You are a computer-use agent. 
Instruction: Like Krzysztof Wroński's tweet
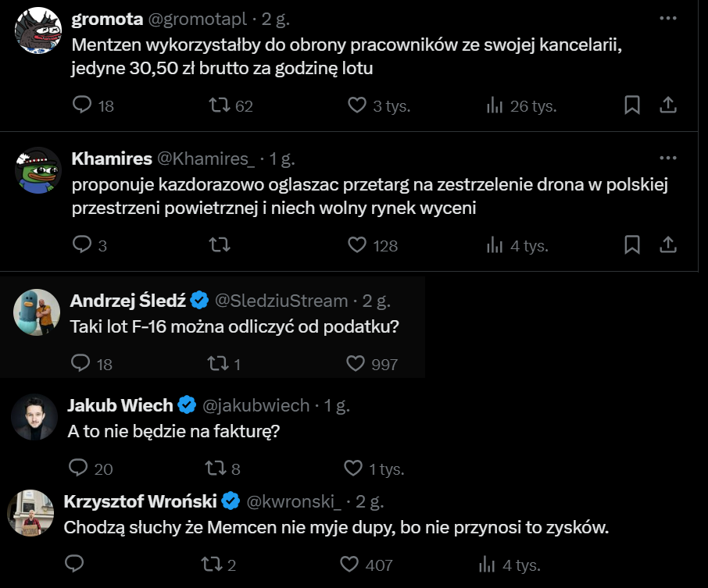(x=352, y=564)
